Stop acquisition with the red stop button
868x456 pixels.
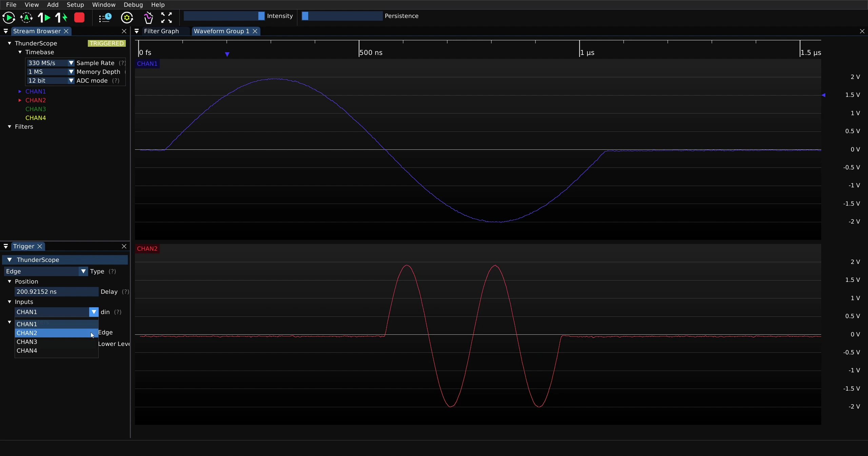click(x=79, y=18)
